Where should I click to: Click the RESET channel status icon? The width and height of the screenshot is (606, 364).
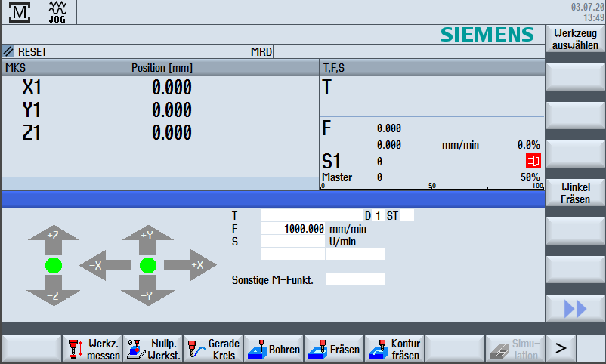point(8,51)
